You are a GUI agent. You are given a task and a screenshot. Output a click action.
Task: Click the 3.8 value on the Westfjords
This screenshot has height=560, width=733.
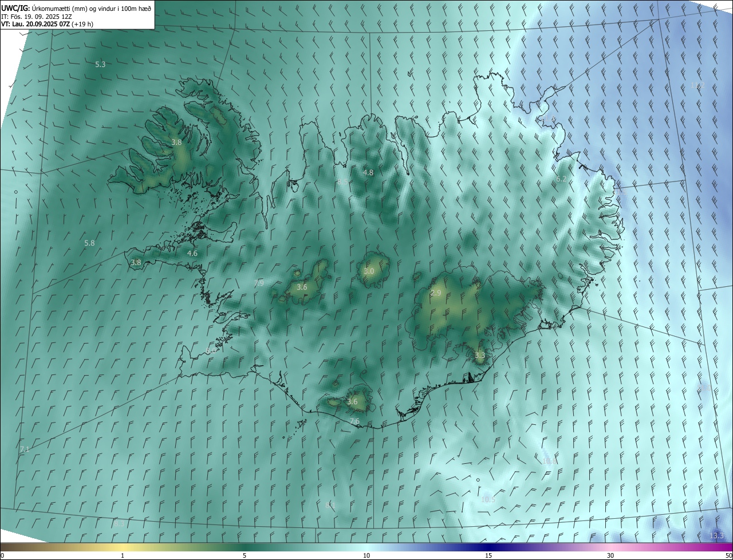[x=176, y=142]
